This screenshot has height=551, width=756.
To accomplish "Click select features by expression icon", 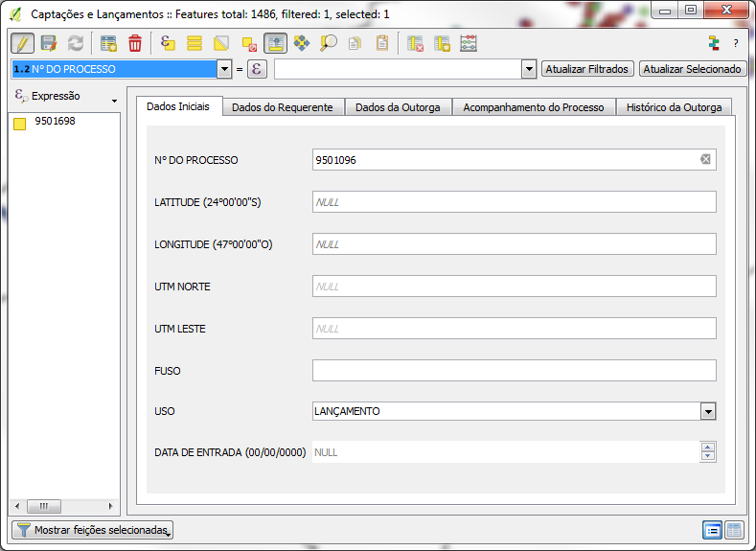I will coord(168,43).
